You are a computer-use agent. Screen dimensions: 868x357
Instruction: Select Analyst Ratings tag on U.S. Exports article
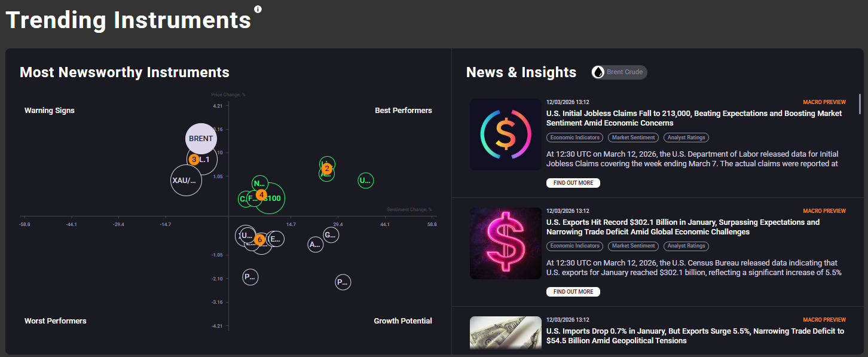click(687, 246)
